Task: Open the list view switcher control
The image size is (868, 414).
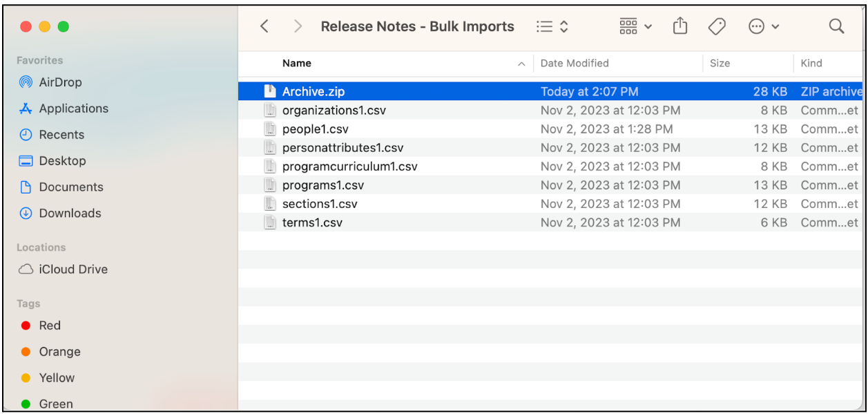Action: pos(552,26)
